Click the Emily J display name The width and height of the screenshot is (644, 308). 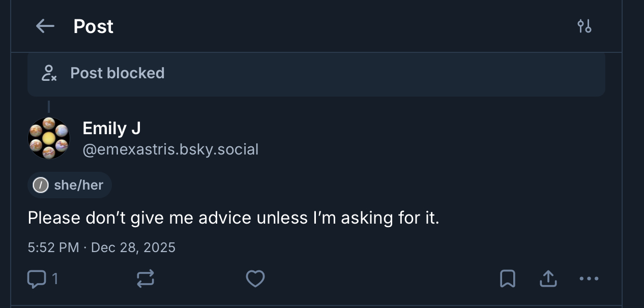tap(111, 128)
